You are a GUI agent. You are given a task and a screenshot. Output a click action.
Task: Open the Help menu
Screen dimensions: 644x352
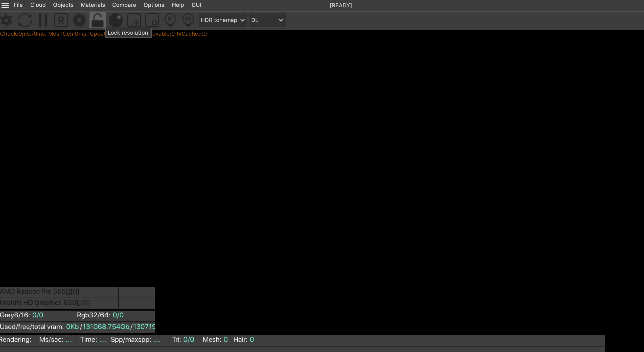[178, 5]
